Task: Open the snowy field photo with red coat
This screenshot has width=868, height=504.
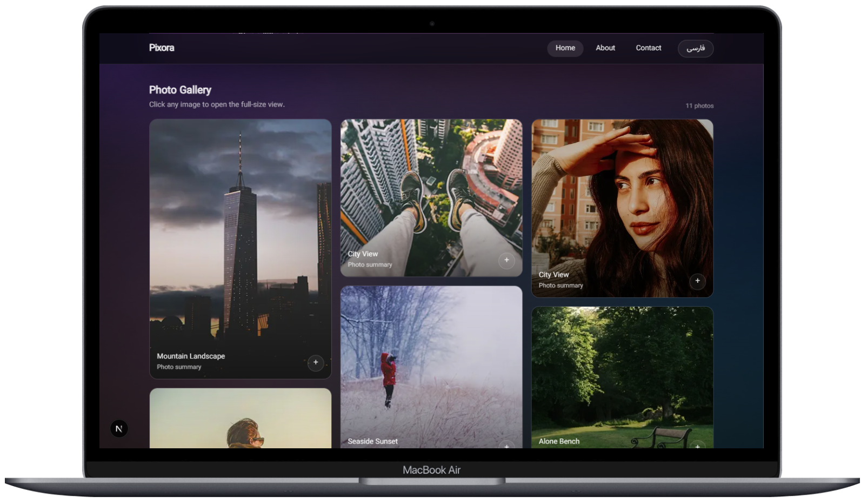Action: [x=431, y=367]
